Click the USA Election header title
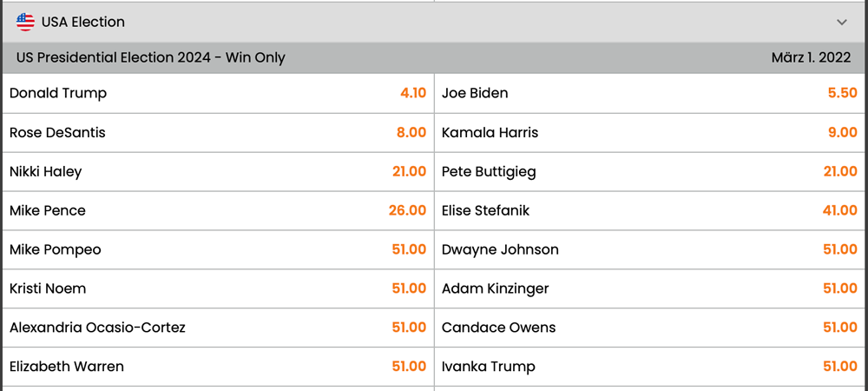This screenshot has height=391, width=868. (x=83, y=22)
